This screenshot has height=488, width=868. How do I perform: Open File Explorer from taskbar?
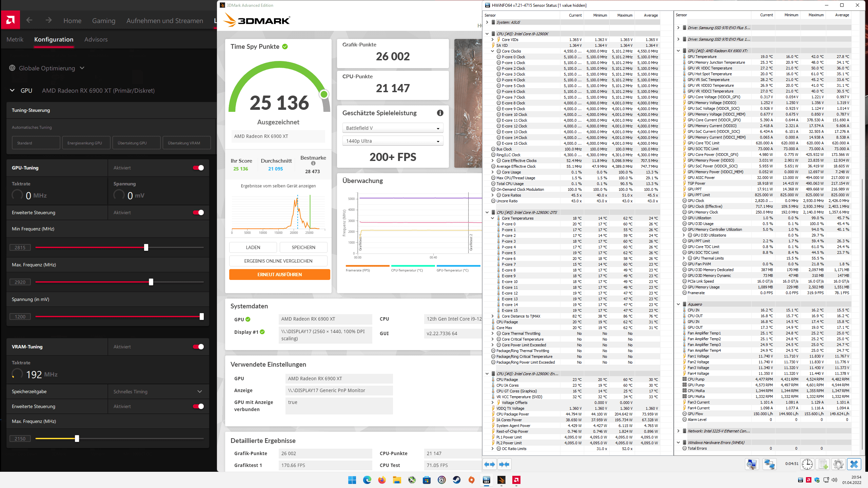tap(397, 480)
